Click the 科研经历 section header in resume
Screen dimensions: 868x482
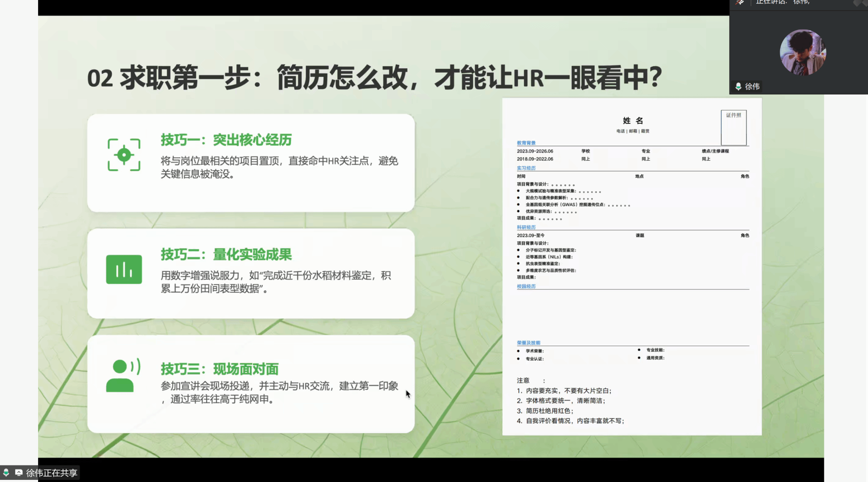[x=526, y=227]
